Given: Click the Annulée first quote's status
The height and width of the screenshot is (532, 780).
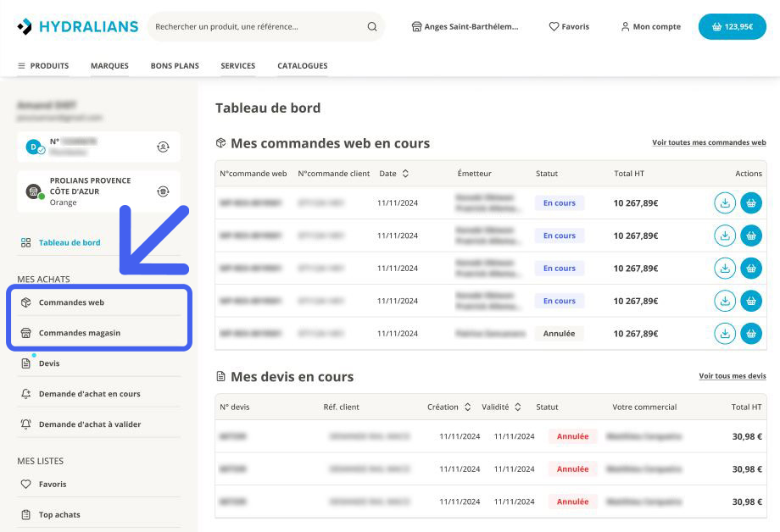Looking at the screenshot, I should 572,436.
